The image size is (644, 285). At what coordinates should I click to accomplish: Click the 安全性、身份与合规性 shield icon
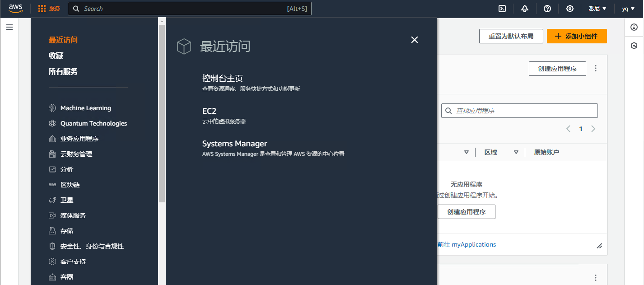tap(52, 246)
